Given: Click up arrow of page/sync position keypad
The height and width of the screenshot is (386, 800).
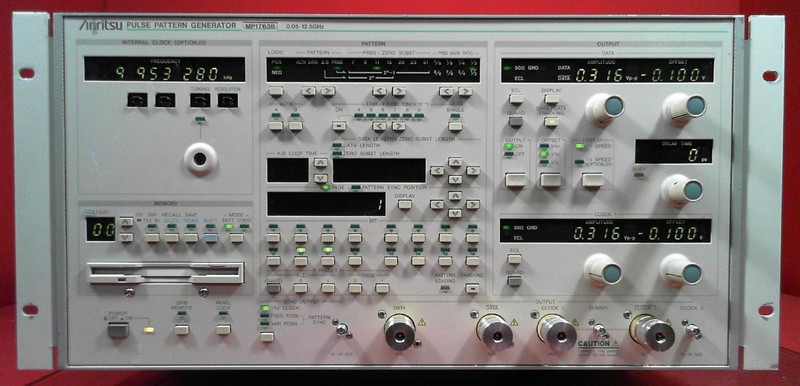Looking at the screenshot, I should click(x=455, y=196).
